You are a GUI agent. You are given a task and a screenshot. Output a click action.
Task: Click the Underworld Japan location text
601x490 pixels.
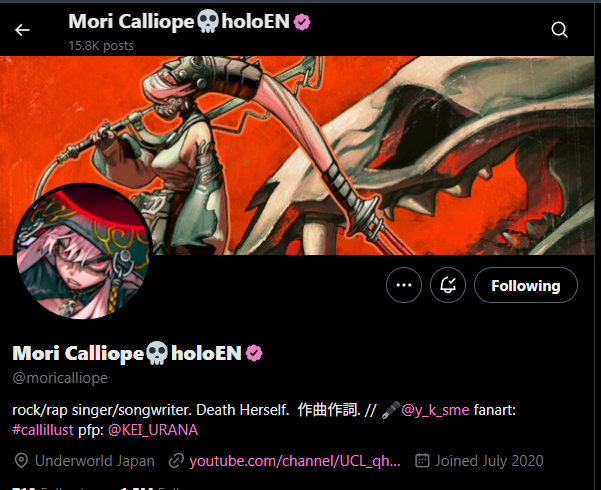(x=95, y=461)
